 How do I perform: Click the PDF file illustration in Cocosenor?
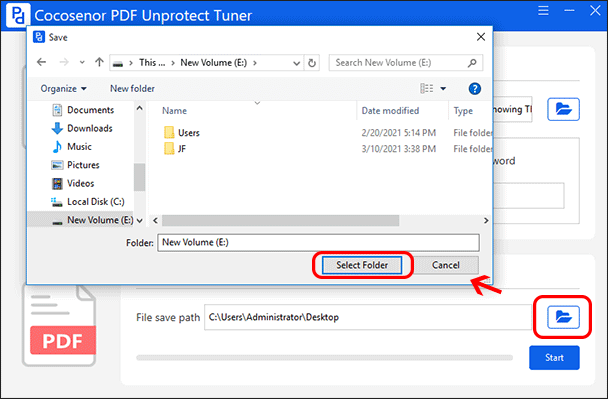click(59, 326)
